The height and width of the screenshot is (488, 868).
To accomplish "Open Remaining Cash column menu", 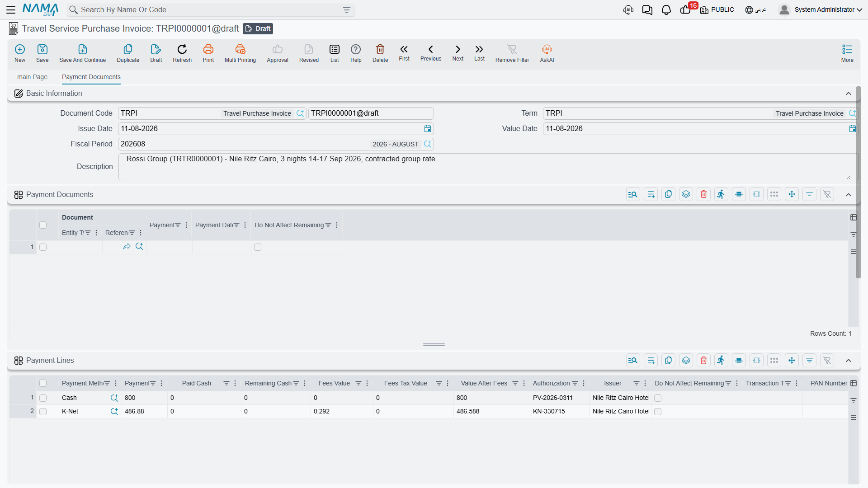I will (x=305, y=383).
